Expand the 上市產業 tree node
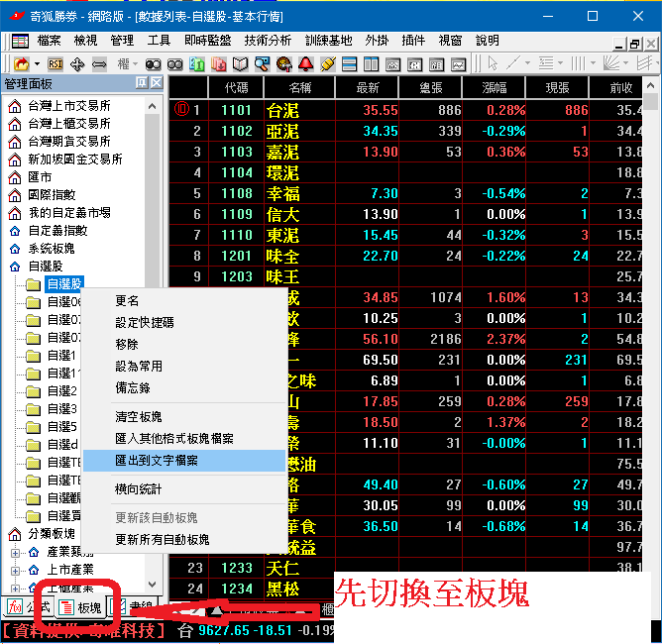 (x=16, y=570)
